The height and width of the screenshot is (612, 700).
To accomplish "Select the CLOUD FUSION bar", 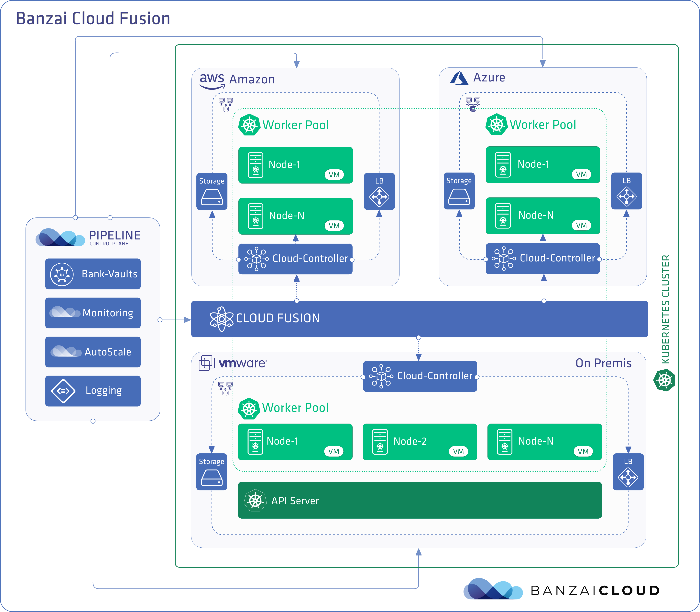I will (419, 319).
